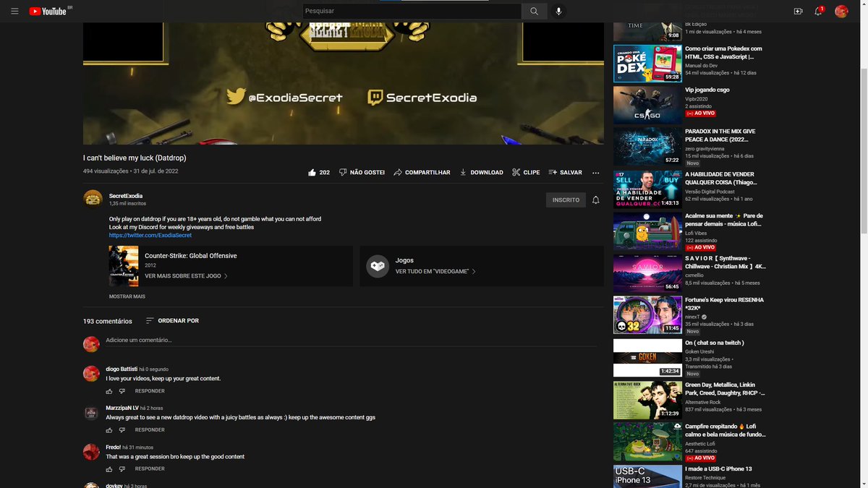Open the notifications bell in header
The image size is (868, 488).
819,11
